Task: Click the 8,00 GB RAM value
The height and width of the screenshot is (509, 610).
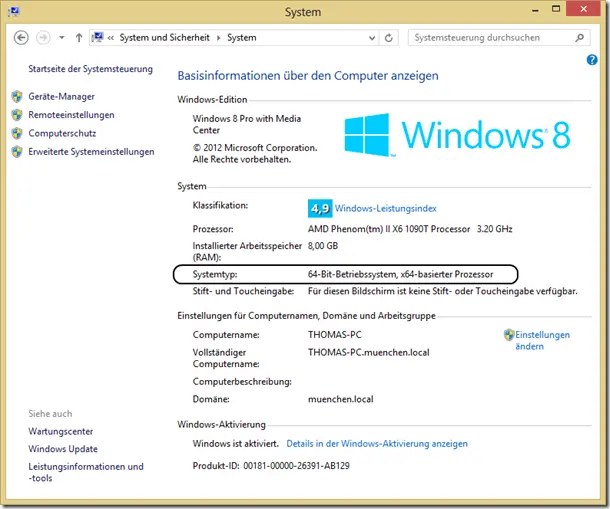Action: (323, 246)
